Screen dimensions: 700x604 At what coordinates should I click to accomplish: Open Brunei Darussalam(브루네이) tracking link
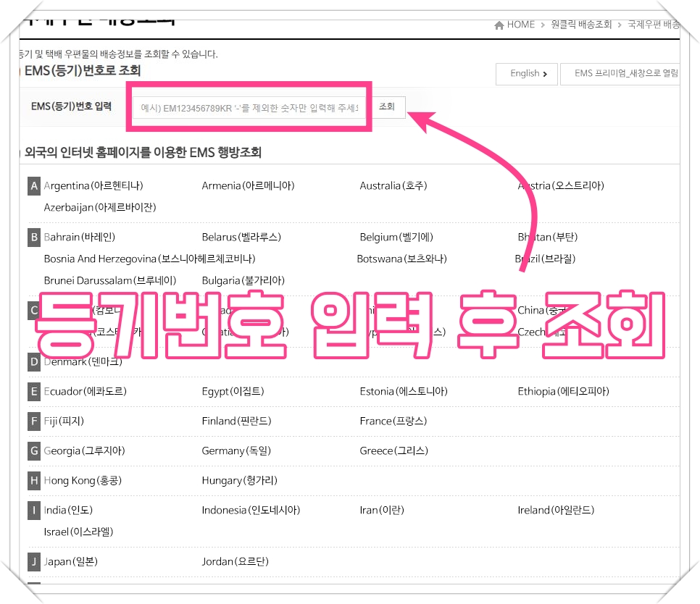(x=110, y=280)
